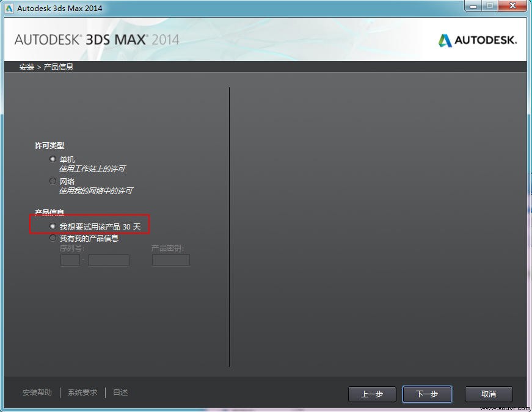Choose 我有我的产品信息 radio option

tap(53, 238)
